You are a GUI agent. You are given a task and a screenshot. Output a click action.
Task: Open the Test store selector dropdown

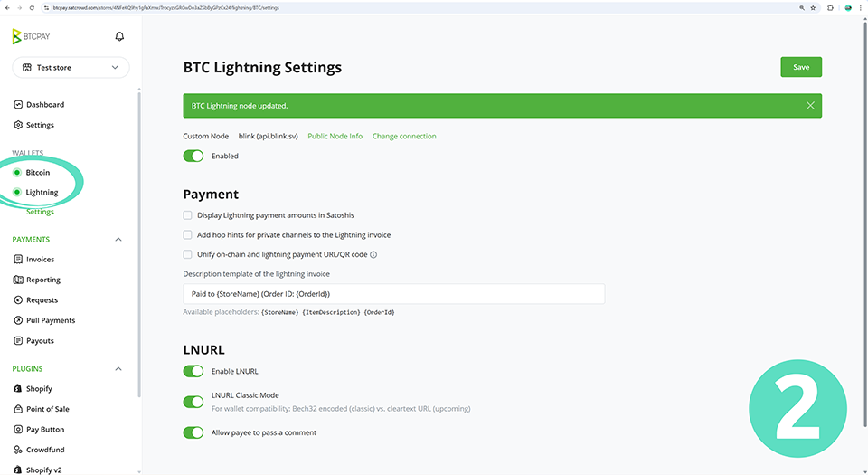pos(71,68)
